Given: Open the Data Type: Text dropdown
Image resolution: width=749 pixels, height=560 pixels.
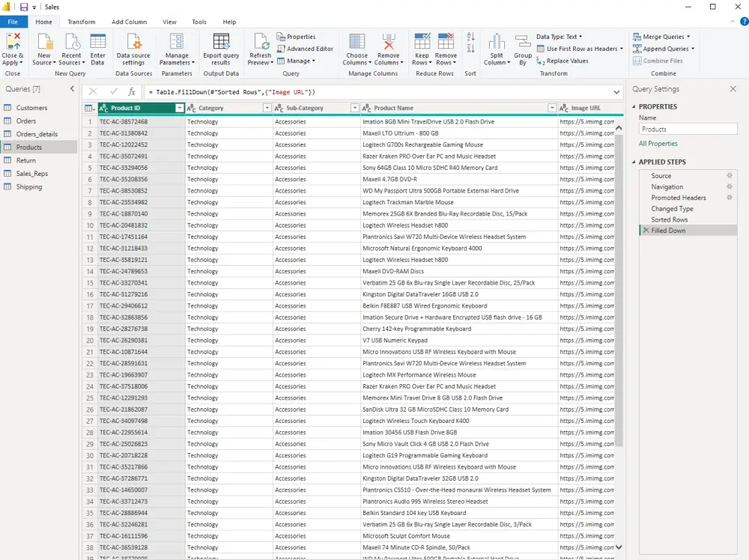Looking at the screenshot, I should tap(559, 37).
